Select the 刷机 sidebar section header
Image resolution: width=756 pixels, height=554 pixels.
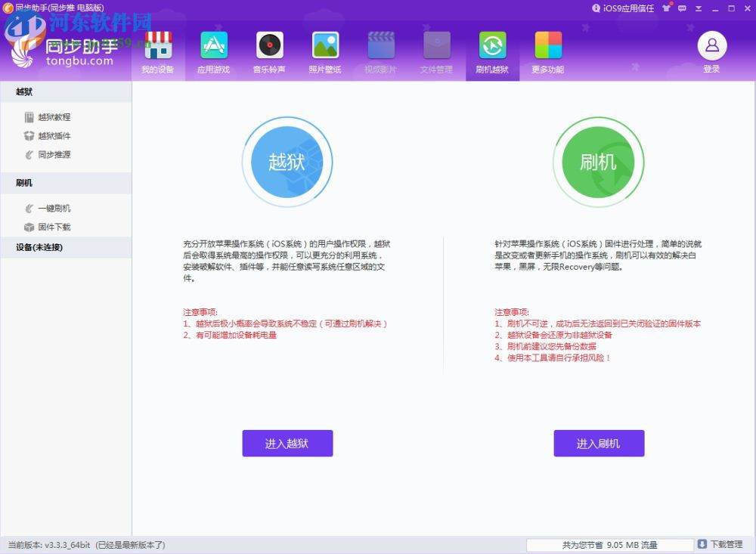pyautogui.click(x=66, y=183)
